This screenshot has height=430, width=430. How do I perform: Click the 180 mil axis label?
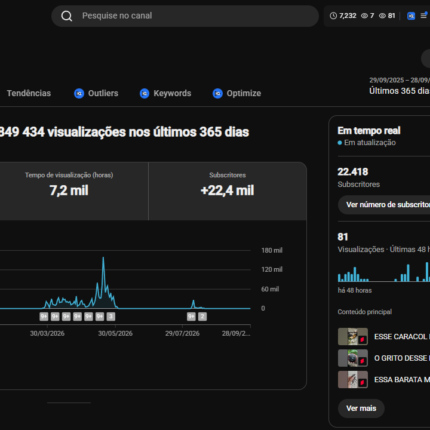coord(272,250)
